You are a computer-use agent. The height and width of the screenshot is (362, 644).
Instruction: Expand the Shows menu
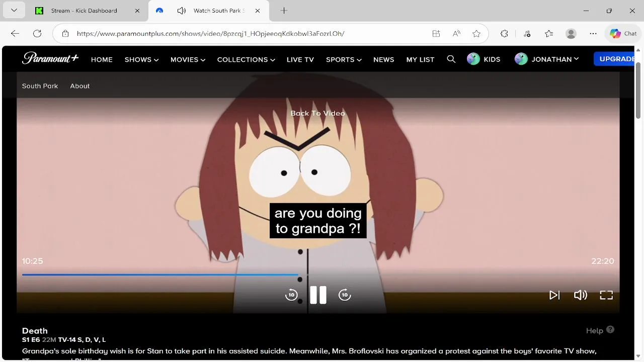point(141,59)
